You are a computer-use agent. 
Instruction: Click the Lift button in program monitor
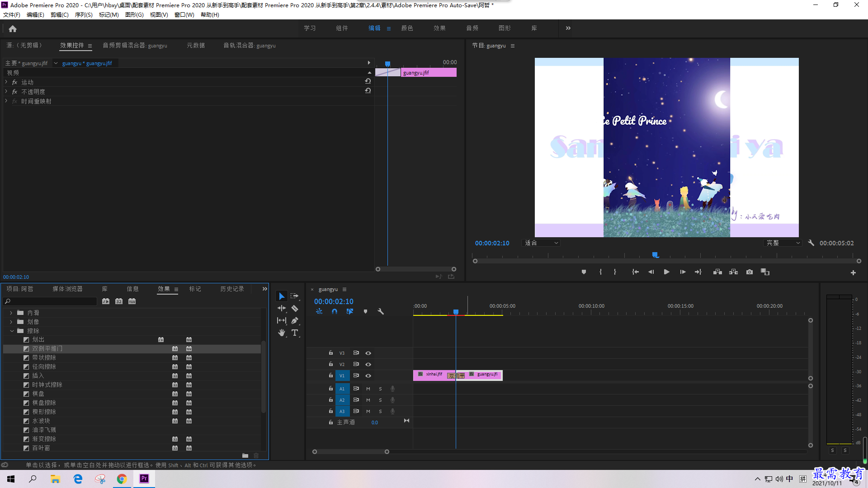[x=717, y=272]
